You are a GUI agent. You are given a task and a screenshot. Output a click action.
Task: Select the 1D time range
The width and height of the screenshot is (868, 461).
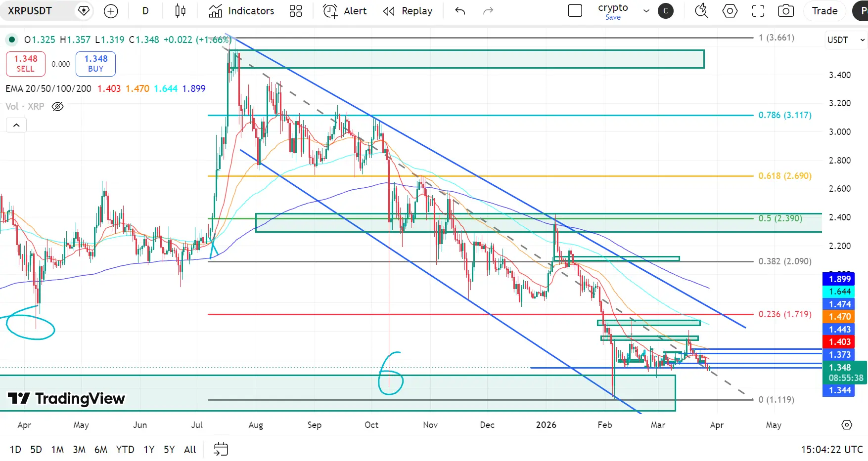[x=15, y=450]
